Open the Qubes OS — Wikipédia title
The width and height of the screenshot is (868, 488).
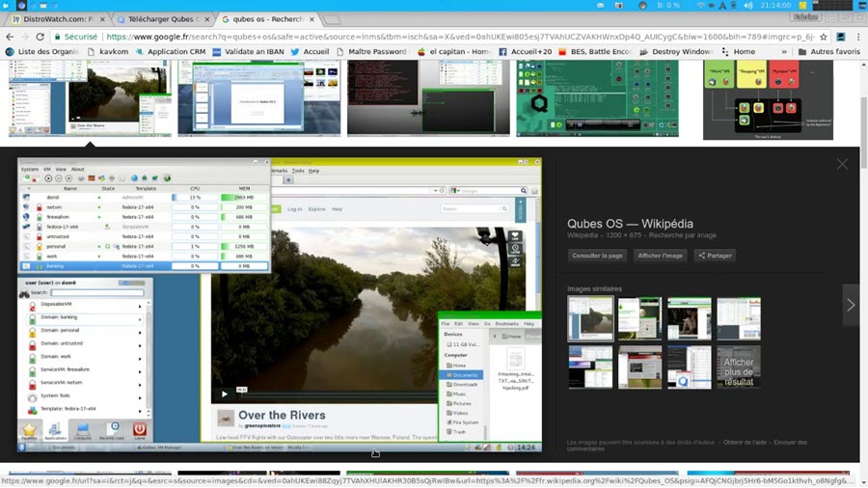click(630, 224)
